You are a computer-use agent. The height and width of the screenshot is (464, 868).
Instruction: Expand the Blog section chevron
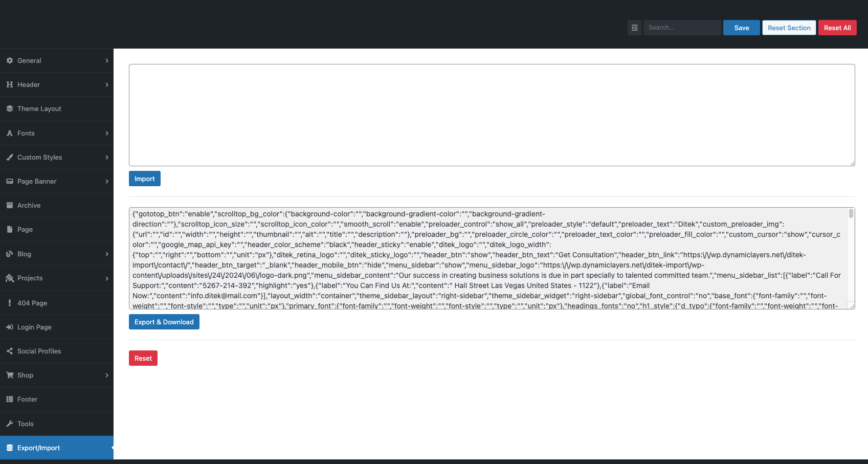pyautogui.click(x=107, y=254)
